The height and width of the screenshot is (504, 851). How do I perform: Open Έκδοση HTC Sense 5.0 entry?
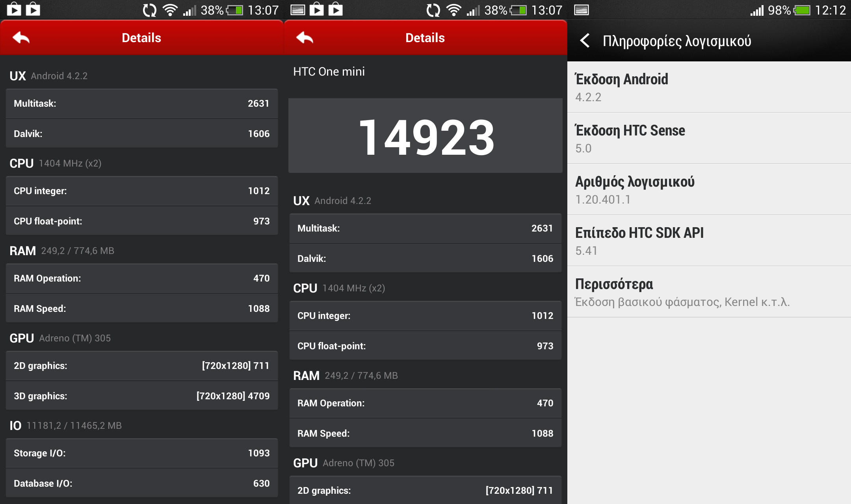[709, 138]
